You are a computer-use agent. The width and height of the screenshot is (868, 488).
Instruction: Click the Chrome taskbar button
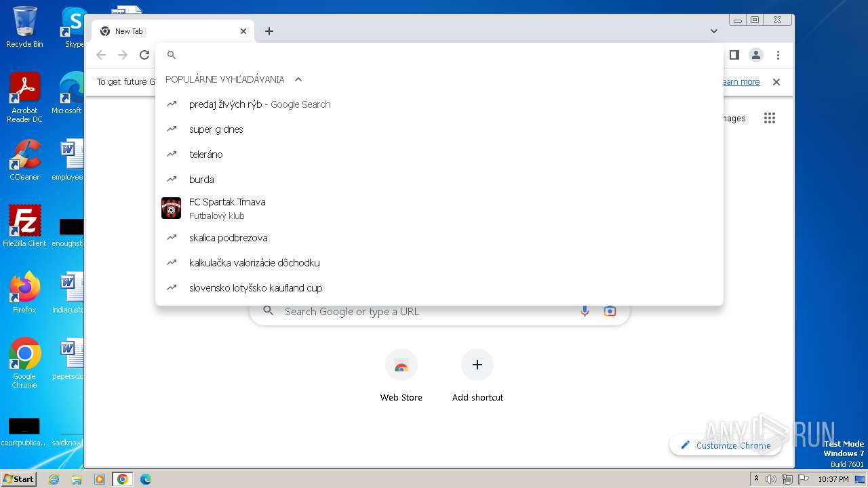(x=123, y=479)
